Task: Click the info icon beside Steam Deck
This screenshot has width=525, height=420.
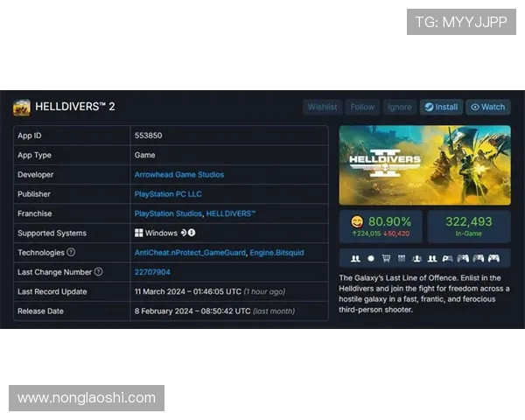Action: click(x=192, y=233)
